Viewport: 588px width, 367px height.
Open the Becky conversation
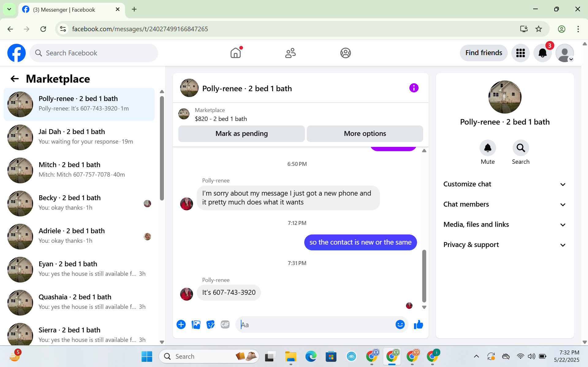[79, 204]
